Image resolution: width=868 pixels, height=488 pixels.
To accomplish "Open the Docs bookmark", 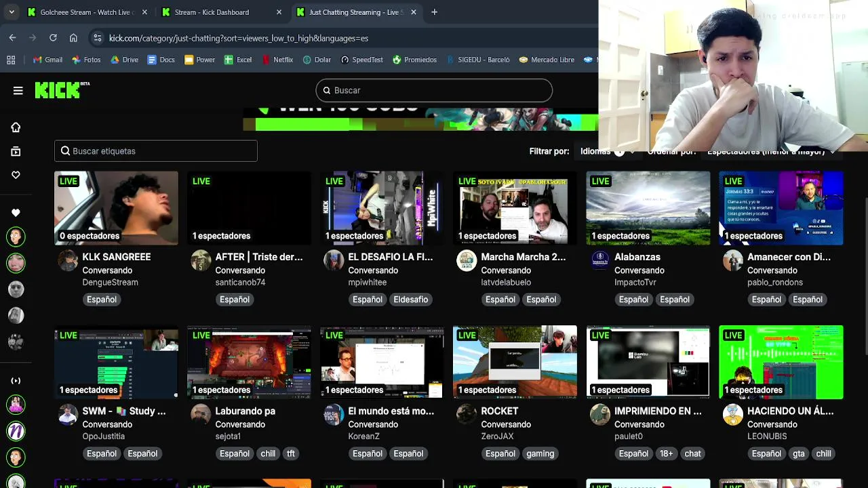I will tap(161, 60).
